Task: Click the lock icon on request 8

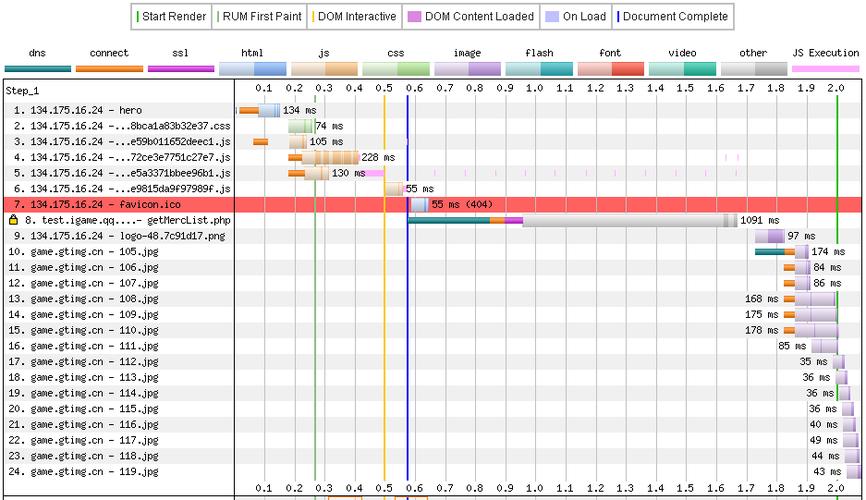Action: (x=13, y=220)
